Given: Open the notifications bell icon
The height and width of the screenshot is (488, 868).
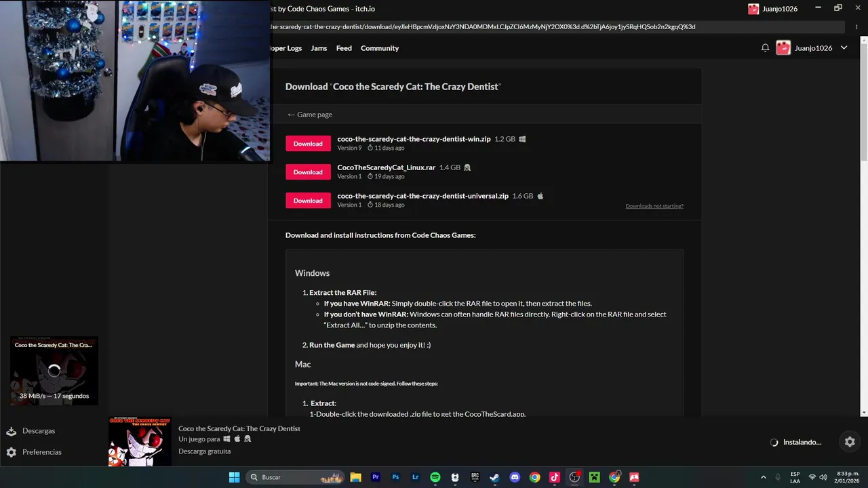Looking at the screenshot, I should (765, 48).
